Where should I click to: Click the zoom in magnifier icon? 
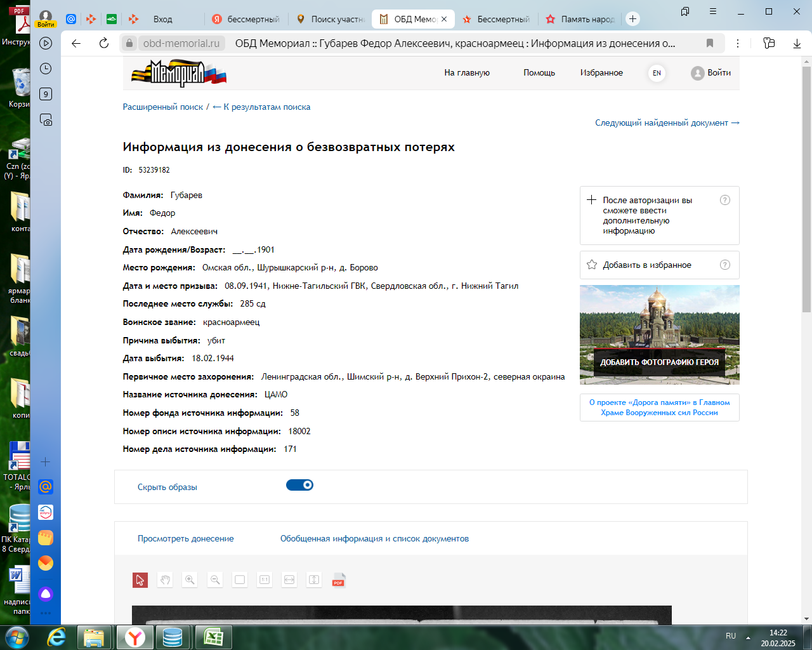coord(190,580)
